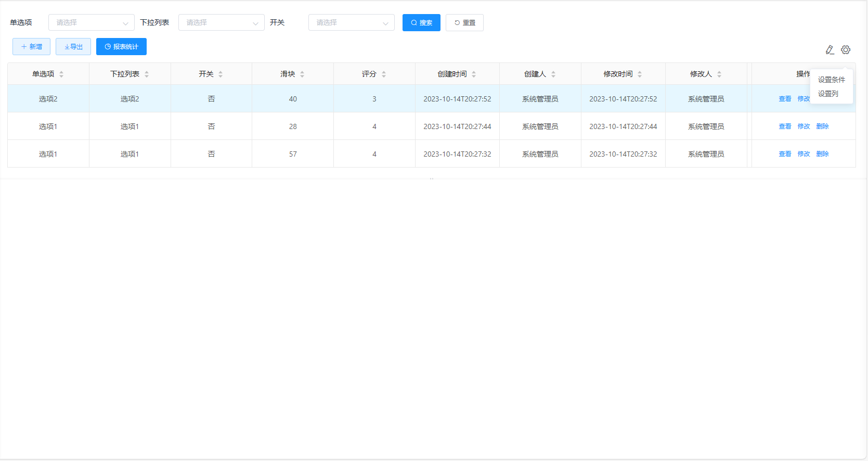
Task: Open the 开关 filter dropdown
Action: pos(352,22)
